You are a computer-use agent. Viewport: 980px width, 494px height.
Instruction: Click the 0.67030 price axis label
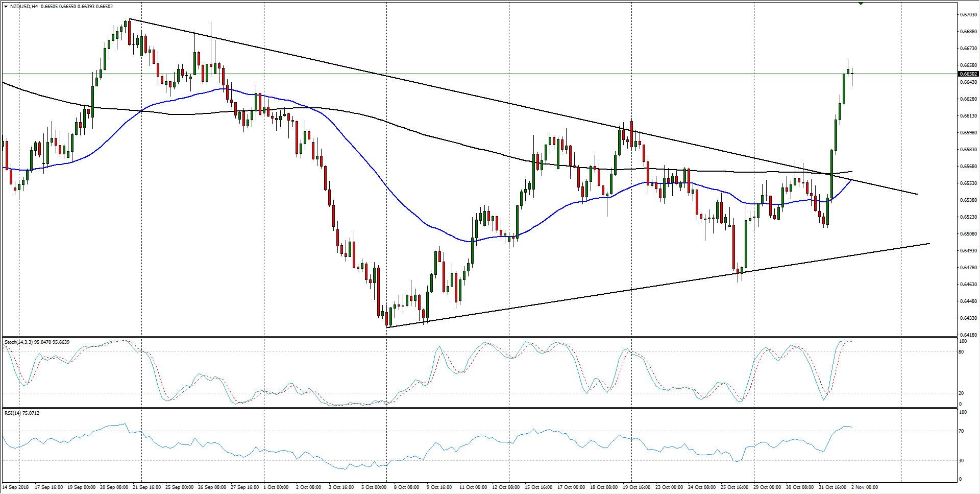tap(968, 15)
